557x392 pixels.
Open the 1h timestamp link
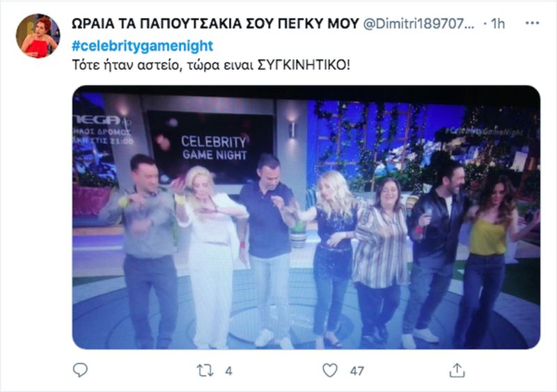coord(498,24)
